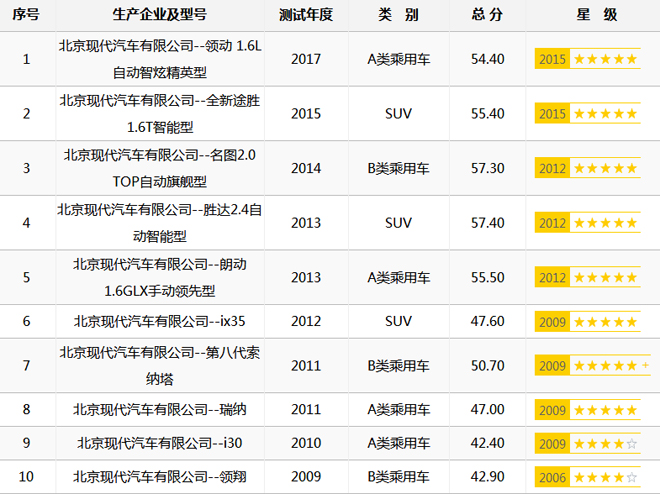Screen dimensions: 660x494
Task: Click the star rating badge for 朗动 1.6GLX
Action: pos(588,277)
